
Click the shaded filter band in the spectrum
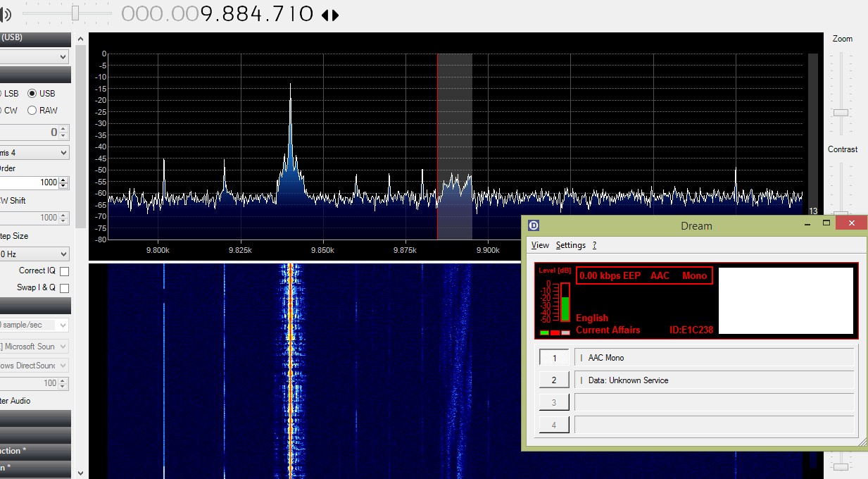(455, 147)
